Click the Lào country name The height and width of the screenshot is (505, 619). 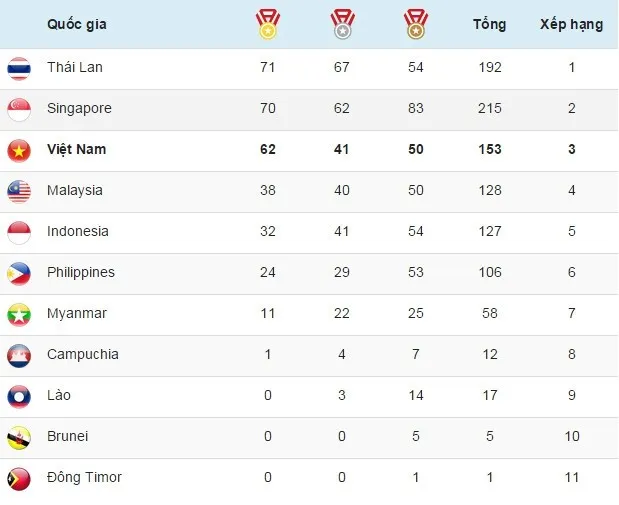tap(59, 395)
